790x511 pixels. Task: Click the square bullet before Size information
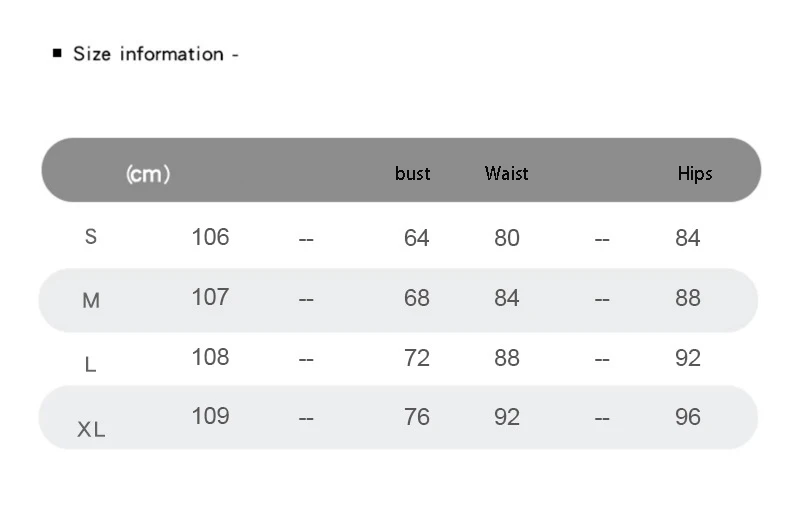click(57, 53)
